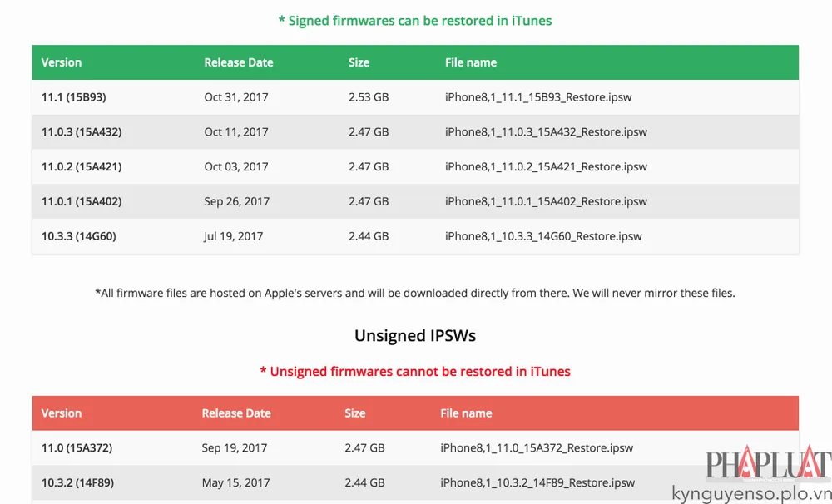Click the Phap Luat watermark logo
Viewport: 832px width, 504px height.
tap(768, 463)
